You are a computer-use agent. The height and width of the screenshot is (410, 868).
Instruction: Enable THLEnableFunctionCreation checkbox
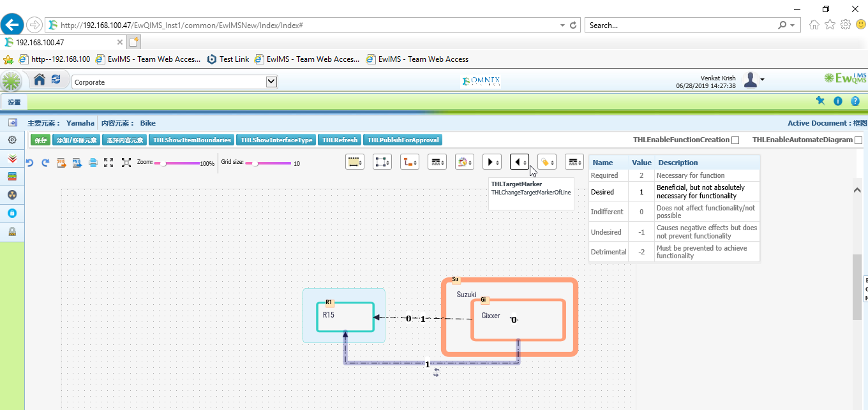point(735,140)
